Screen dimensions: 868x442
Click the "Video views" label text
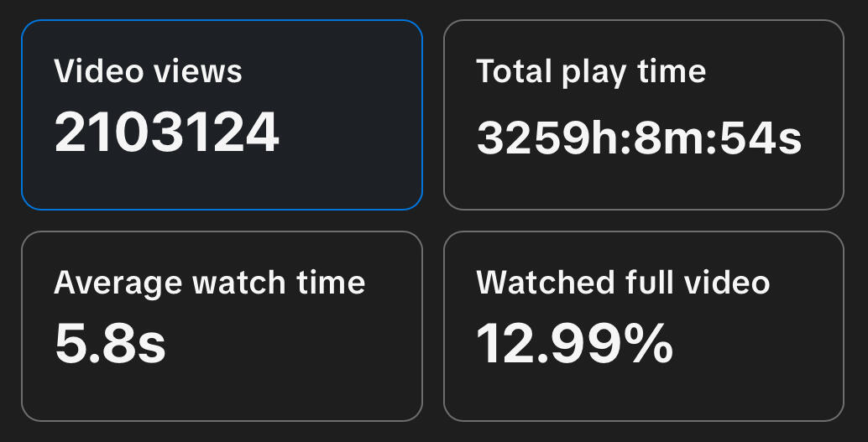click(148, 71)
